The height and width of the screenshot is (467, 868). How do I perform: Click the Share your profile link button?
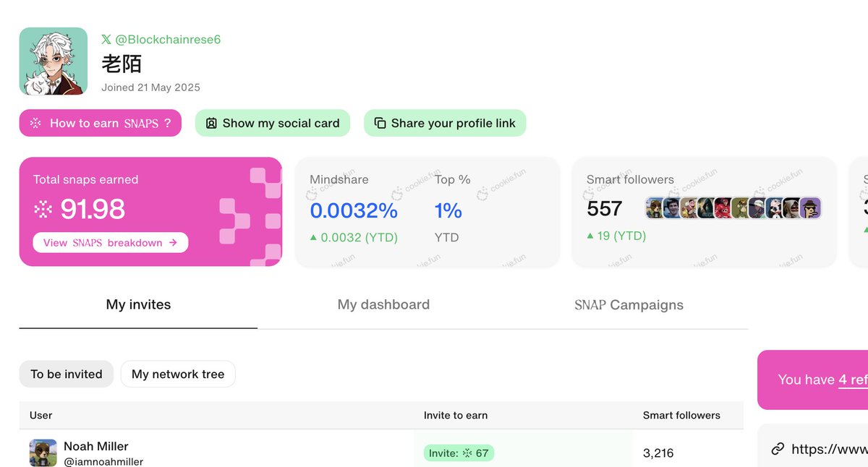445,123
